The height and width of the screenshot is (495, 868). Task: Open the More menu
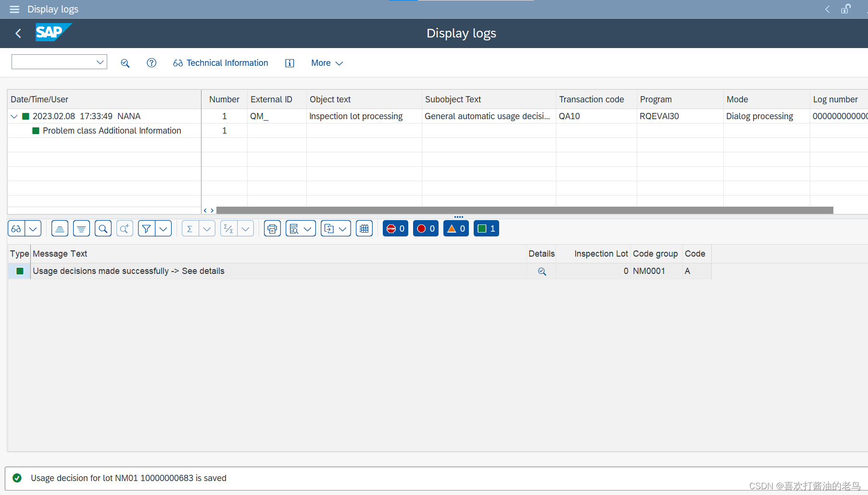click(327, 63)
